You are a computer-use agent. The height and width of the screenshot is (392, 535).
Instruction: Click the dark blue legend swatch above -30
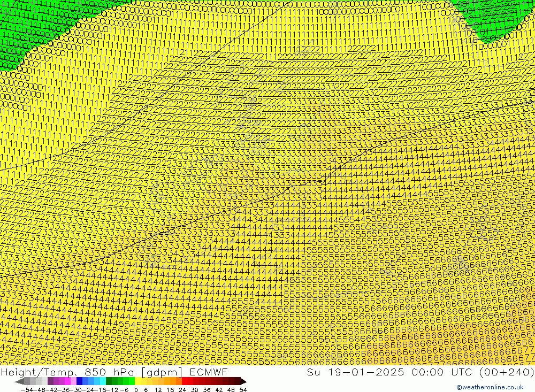point(79,382)
